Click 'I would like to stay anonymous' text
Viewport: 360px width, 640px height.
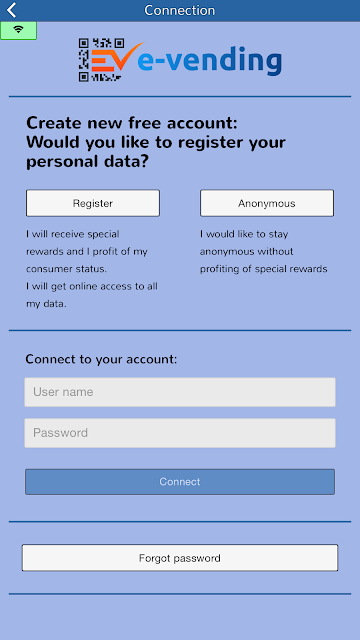(x=247, y=243)
